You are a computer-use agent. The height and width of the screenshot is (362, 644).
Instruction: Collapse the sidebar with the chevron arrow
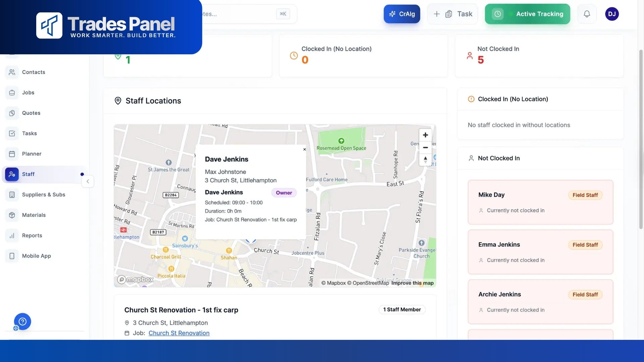coord(88,181)
